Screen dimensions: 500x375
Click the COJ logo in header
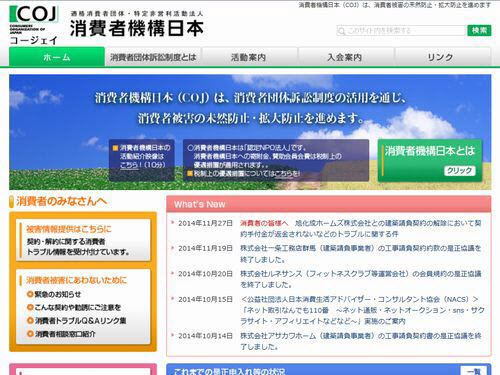click(x=34, y=25)
